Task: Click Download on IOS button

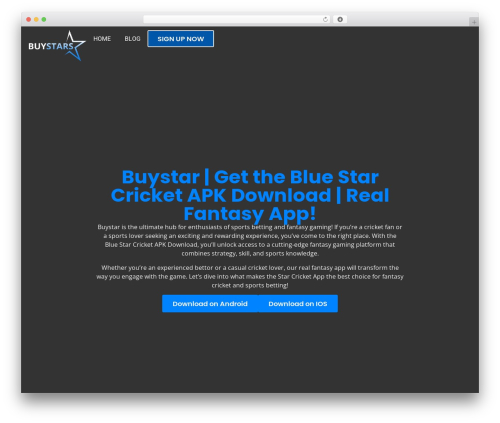Action: coord(298,304)
